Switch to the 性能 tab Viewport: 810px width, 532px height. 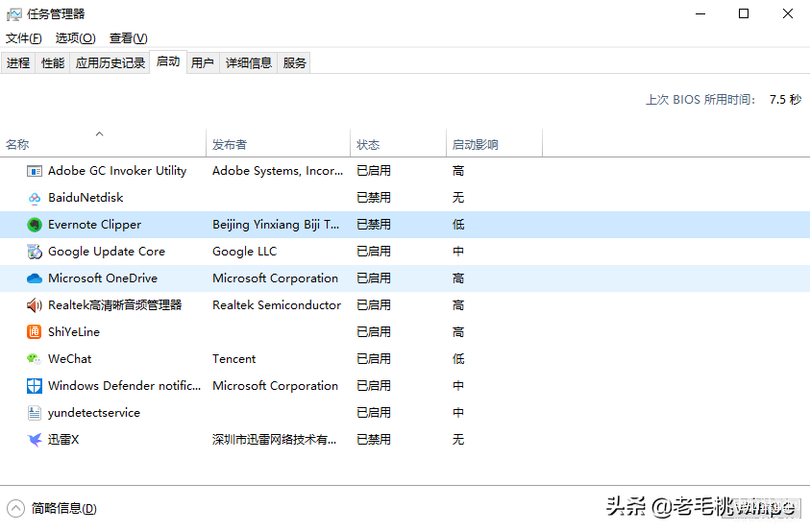pos(53,63)
